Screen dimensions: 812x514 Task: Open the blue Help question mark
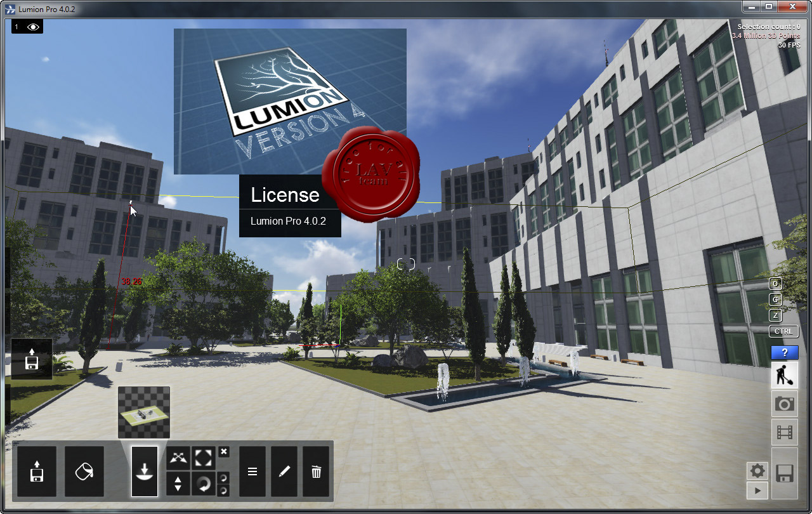point(785,352)
